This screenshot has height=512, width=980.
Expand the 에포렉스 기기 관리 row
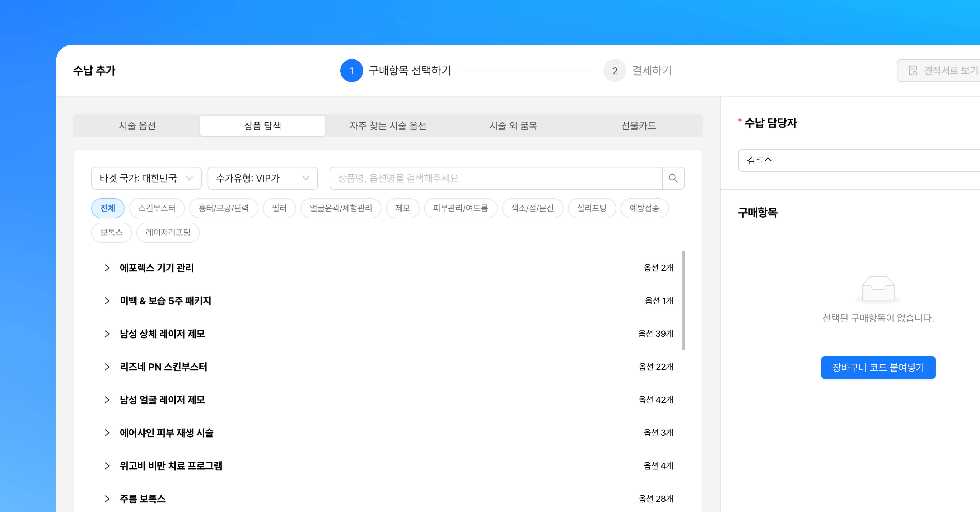(107, 268)
